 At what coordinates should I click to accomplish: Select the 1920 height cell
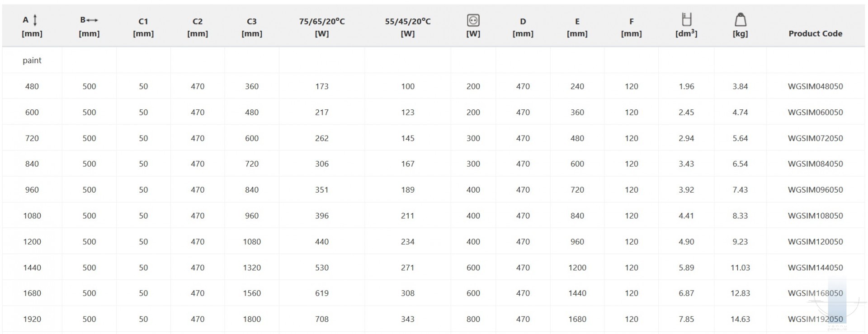coord(32,319)
